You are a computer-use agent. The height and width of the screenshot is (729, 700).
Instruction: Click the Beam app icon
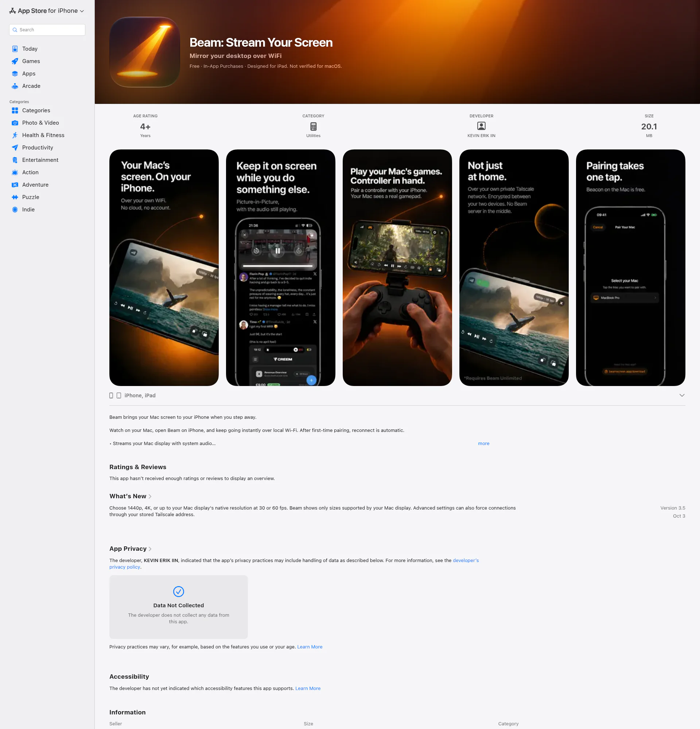pos(145,52)
